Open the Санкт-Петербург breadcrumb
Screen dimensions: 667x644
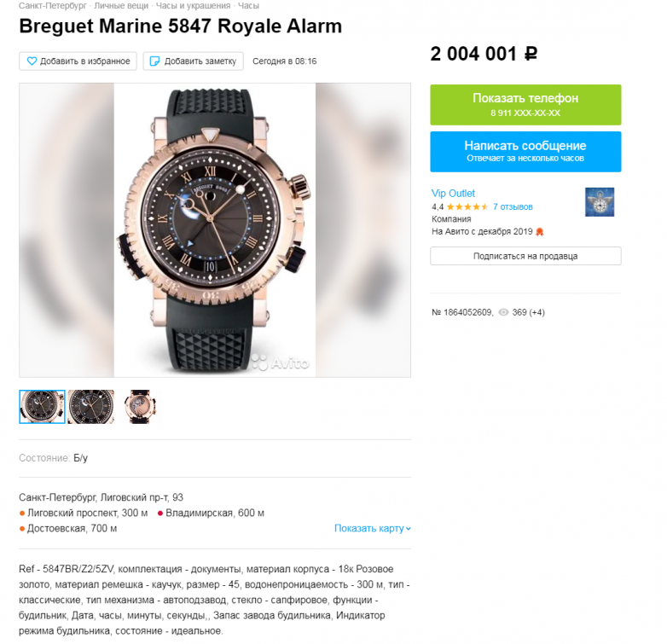pyautogui.click(x=53, y=6)
